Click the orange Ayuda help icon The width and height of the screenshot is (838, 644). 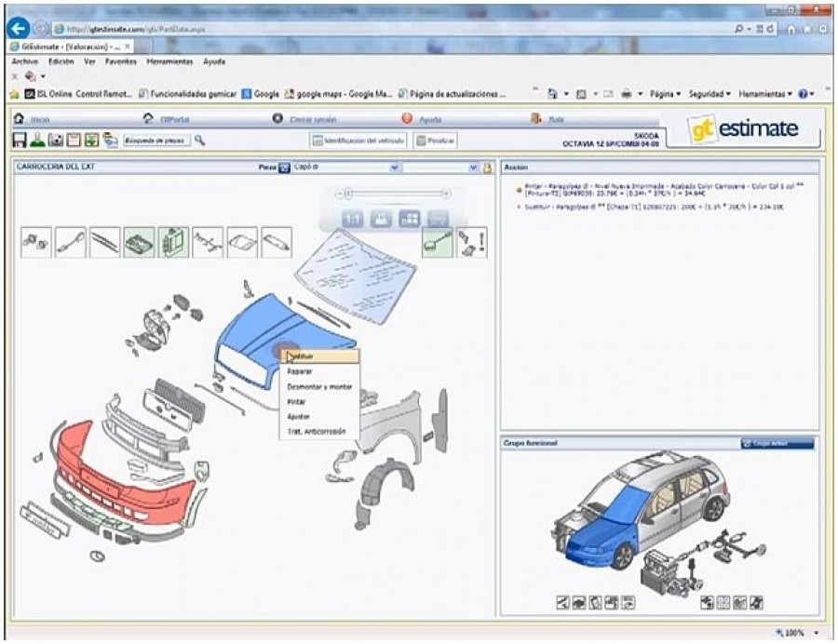tap(407, 118)
